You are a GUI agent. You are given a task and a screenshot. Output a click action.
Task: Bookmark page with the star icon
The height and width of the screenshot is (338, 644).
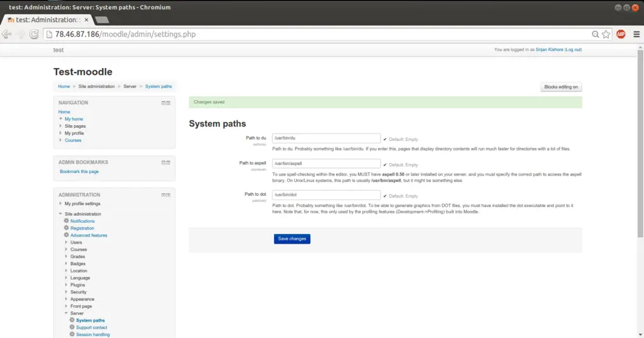606,35
